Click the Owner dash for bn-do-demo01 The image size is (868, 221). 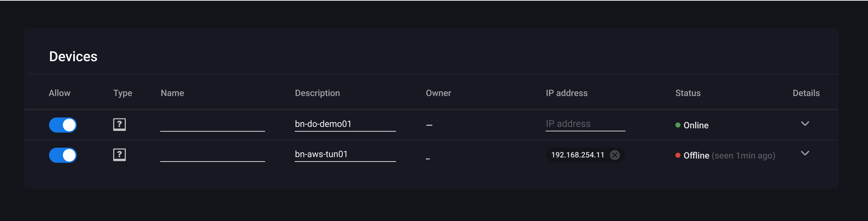pos(429,125)
